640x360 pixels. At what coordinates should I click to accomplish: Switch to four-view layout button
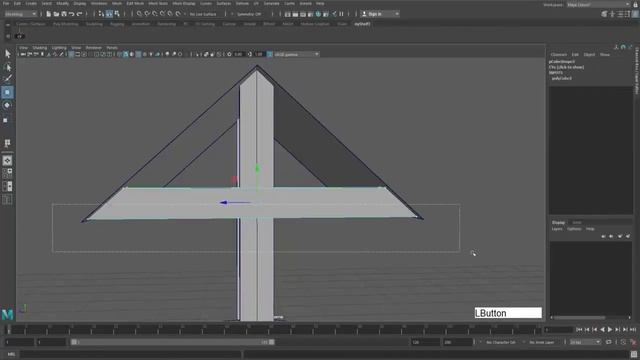[7, 173]
